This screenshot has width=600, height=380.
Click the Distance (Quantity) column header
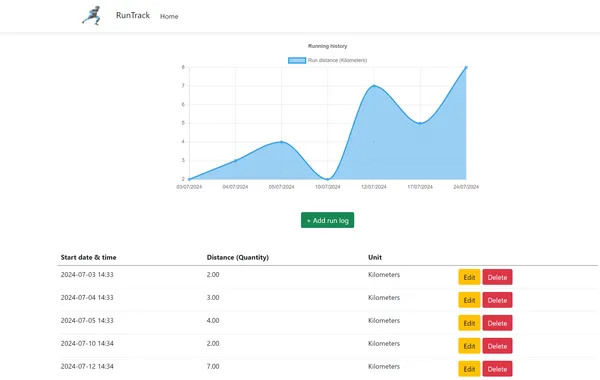[238, 257]
